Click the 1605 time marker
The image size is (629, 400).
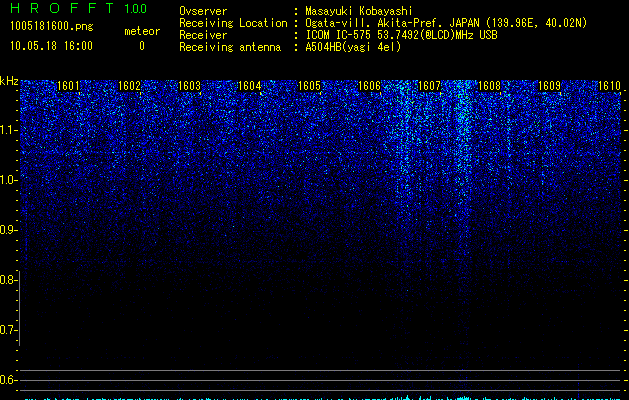coord(310,86)
